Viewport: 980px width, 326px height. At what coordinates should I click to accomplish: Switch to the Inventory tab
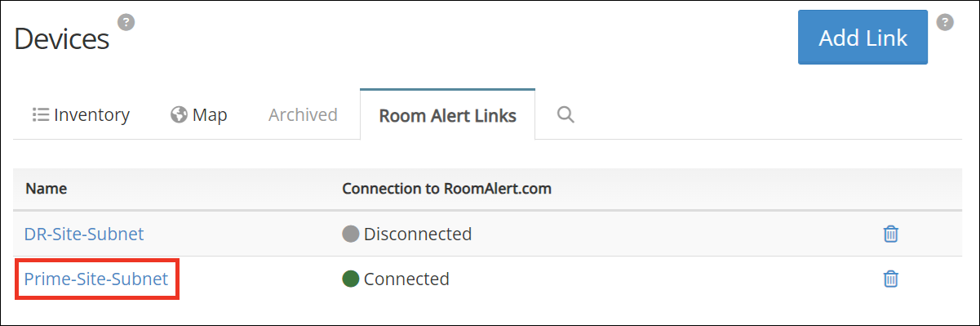click(81, 114)
